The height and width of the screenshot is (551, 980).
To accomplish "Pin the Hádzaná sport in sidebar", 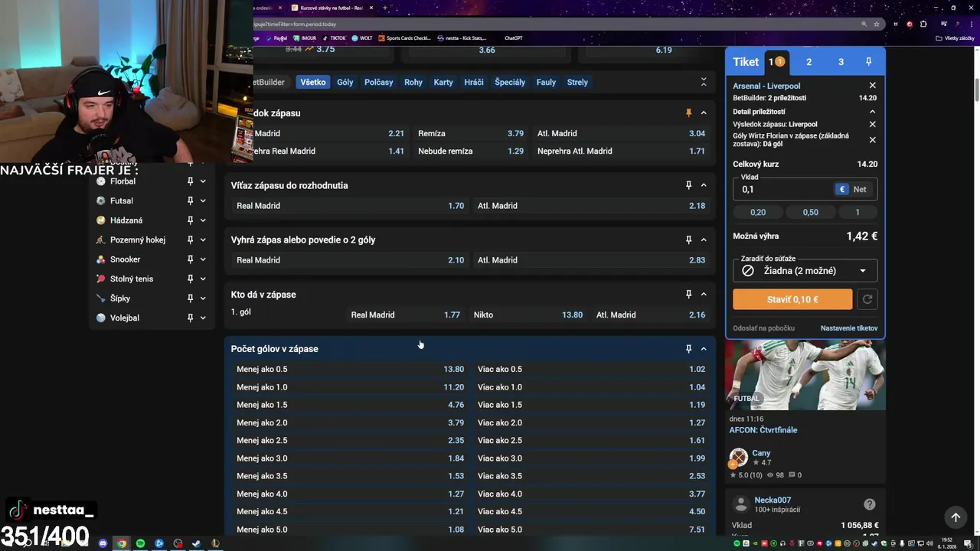I will coord(190,220).
